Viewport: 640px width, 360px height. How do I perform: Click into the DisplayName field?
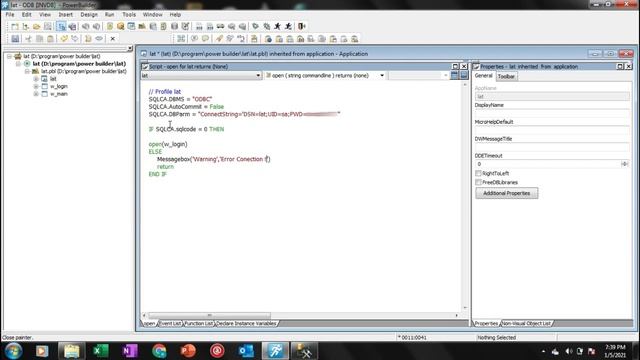pos(552,113)
